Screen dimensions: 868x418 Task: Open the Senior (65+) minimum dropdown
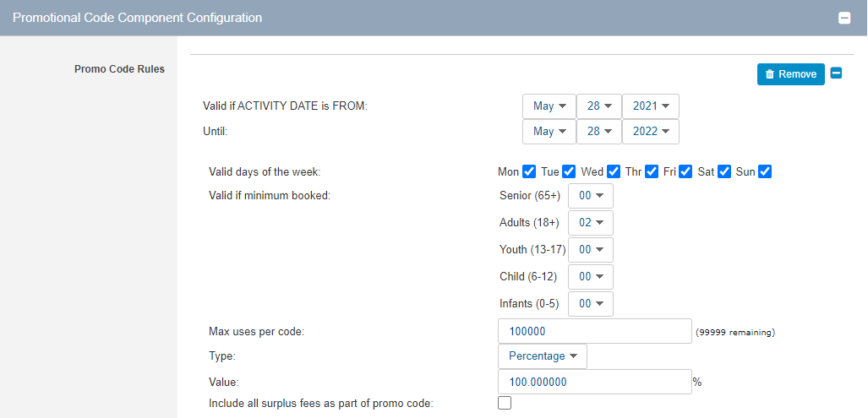[x=591, y=196]
